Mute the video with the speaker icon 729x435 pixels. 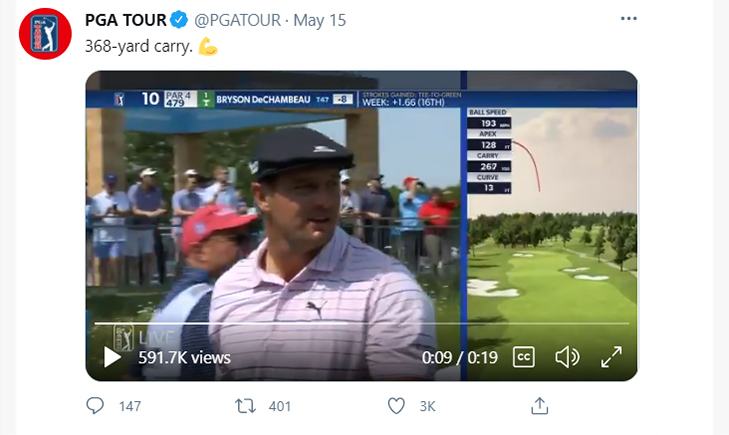567,357
